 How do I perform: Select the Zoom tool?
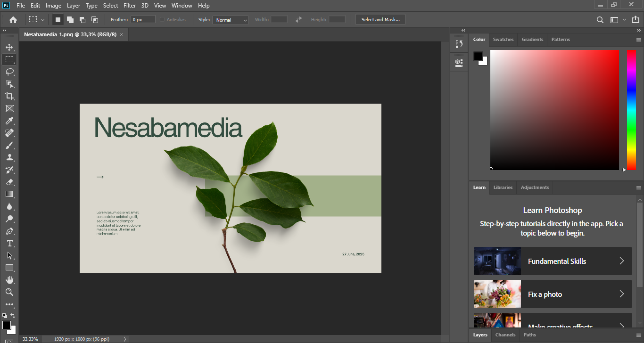[9, 292]
